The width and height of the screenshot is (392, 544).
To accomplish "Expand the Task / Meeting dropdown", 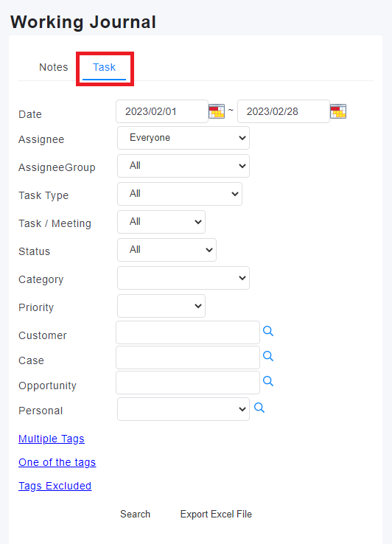I will pos(161,222).
